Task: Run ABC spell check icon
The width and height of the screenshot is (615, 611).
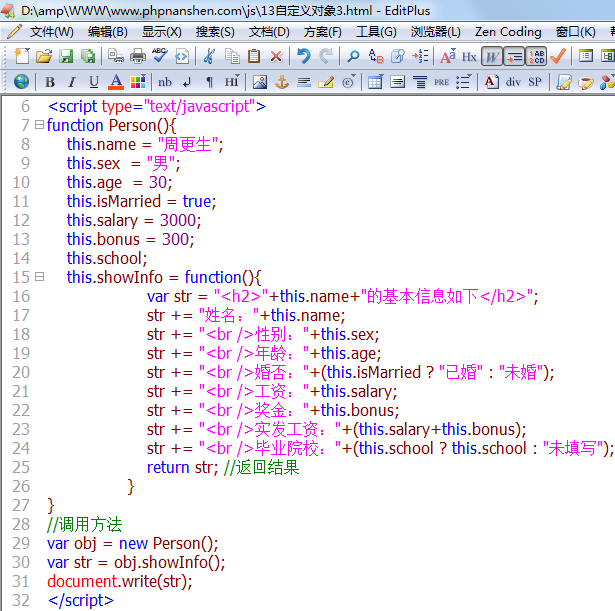Action: click(x=160, y=56)
